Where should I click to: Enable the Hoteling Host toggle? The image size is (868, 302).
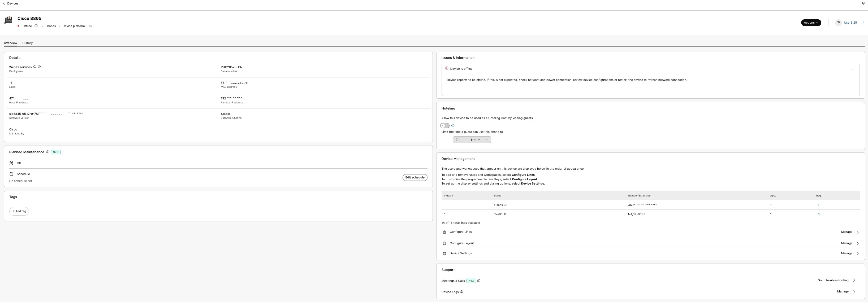coord(444,126)
